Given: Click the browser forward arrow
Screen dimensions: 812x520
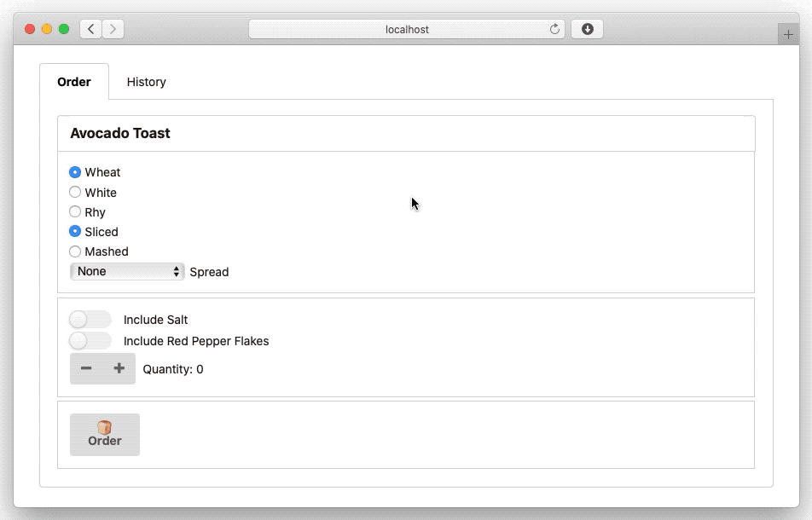Looking at the screenshot, I should point(113,29).
